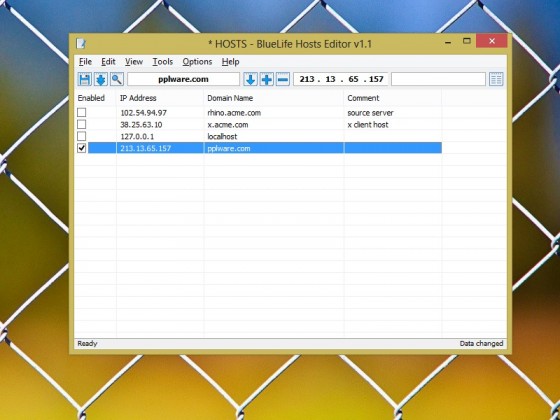Click the IP address field 213.13.65.157
The height and width of the screenshot is (420, 560).
341,79
